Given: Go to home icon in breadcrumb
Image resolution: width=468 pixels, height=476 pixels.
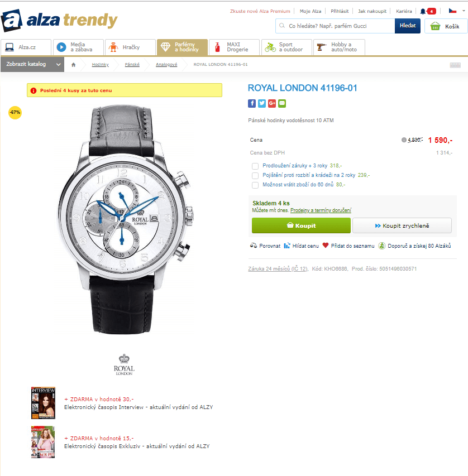Looking at the screenshot, I should click(73, 64).
